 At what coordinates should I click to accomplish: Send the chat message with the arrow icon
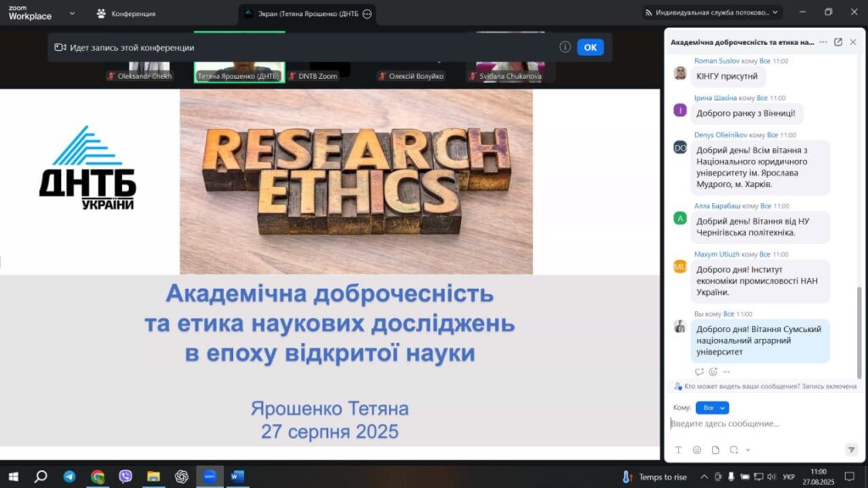[x=851, y=450]
